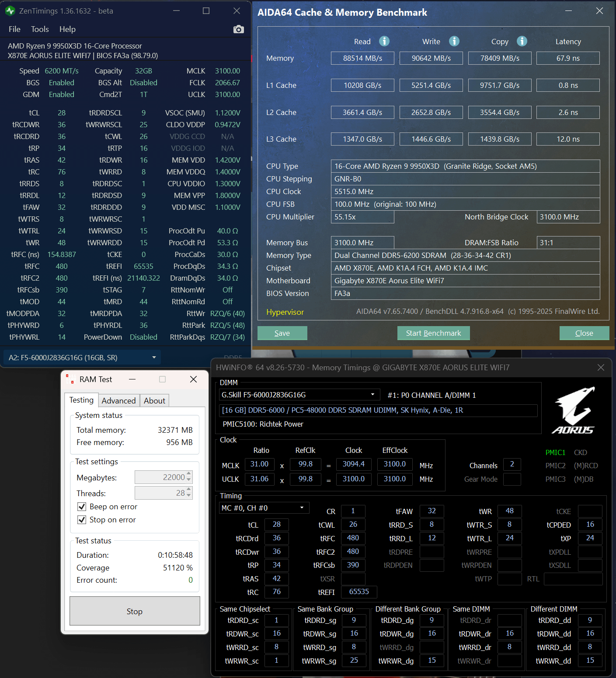Open the Tools menu in ZenTimings
Screen dimensions: 616x678
(40, 29)
